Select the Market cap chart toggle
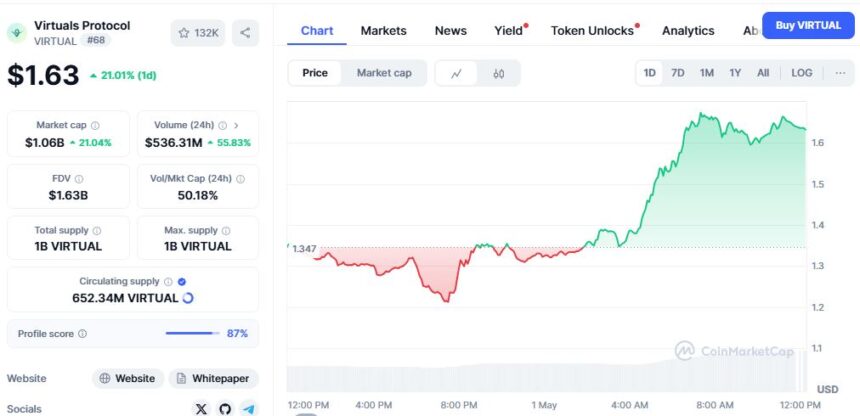 point(384,73)
